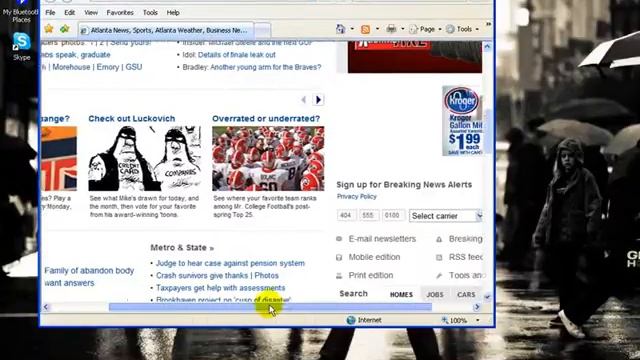Viewport: 640px width, 360px height.
Task: Open Bradley: Another young arm for the Braves
Action: (252, 67)
